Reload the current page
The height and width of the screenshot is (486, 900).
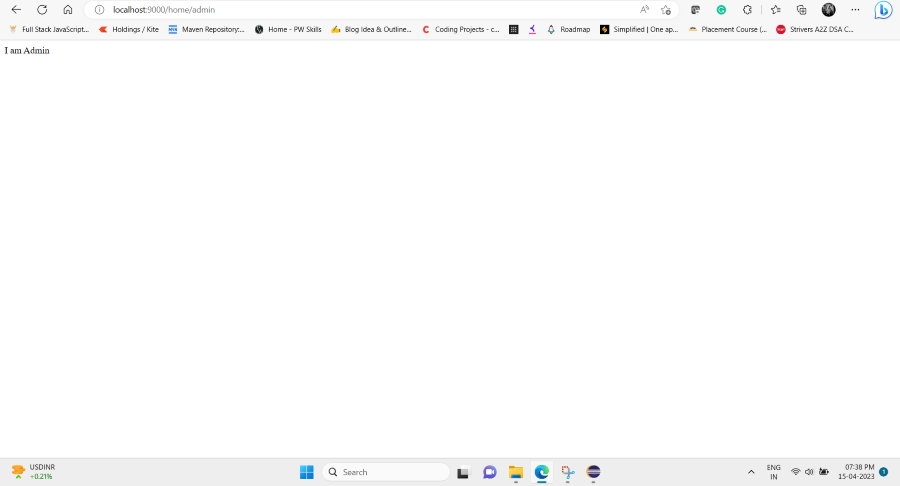click(42, 10)
